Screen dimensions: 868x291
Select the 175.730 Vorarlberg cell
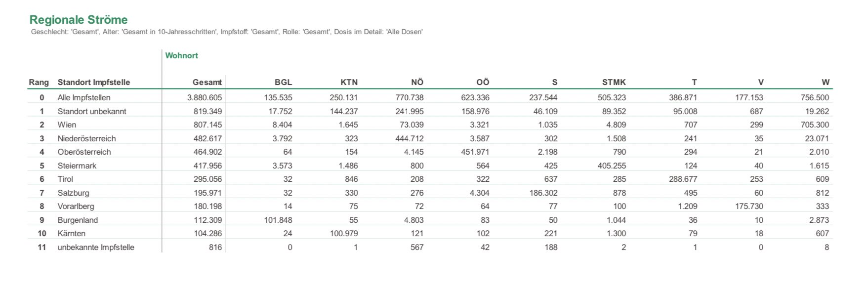click(749, 206)
